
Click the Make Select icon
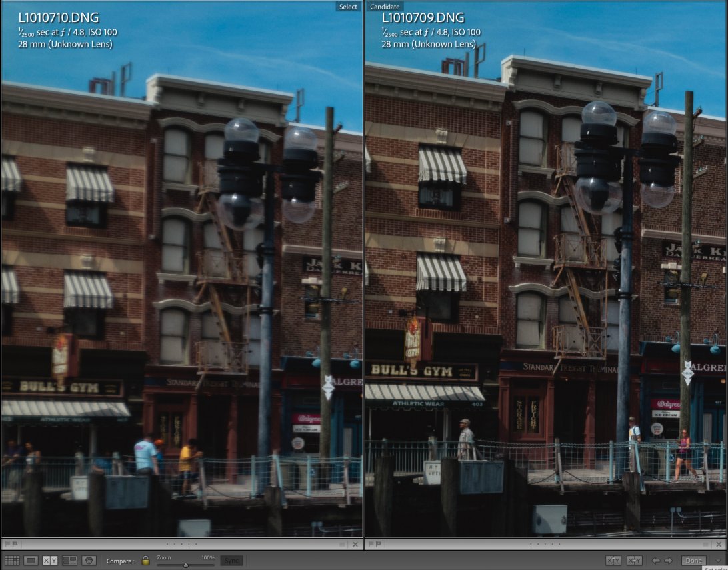(x=635, y=561)
